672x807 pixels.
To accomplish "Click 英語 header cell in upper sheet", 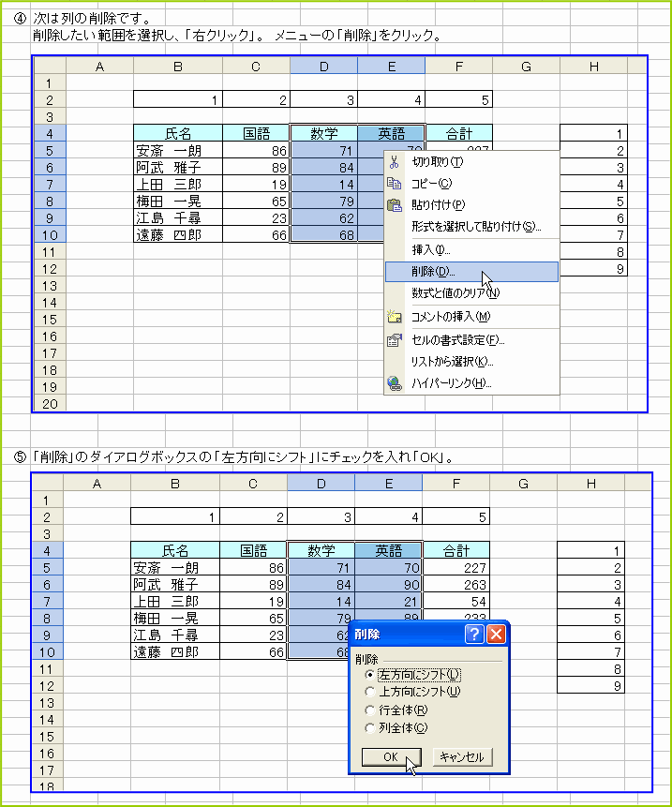I will point(392,133).
